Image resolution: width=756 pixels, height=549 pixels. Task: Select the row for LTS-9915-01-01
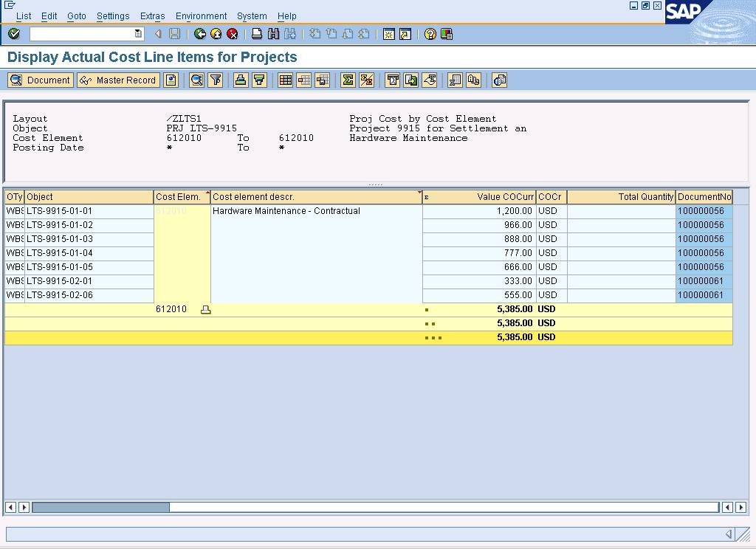click(368, 211)
